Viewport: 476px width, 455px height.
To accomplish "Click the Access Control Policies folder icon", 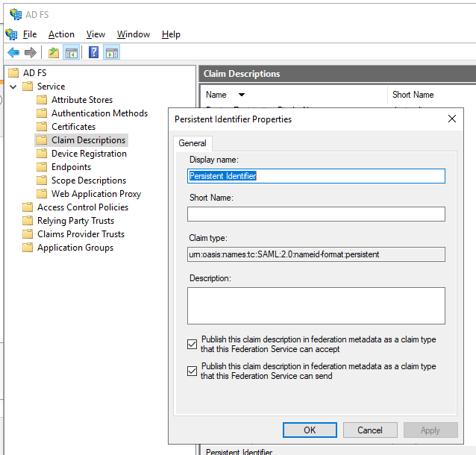I will 28,207.
